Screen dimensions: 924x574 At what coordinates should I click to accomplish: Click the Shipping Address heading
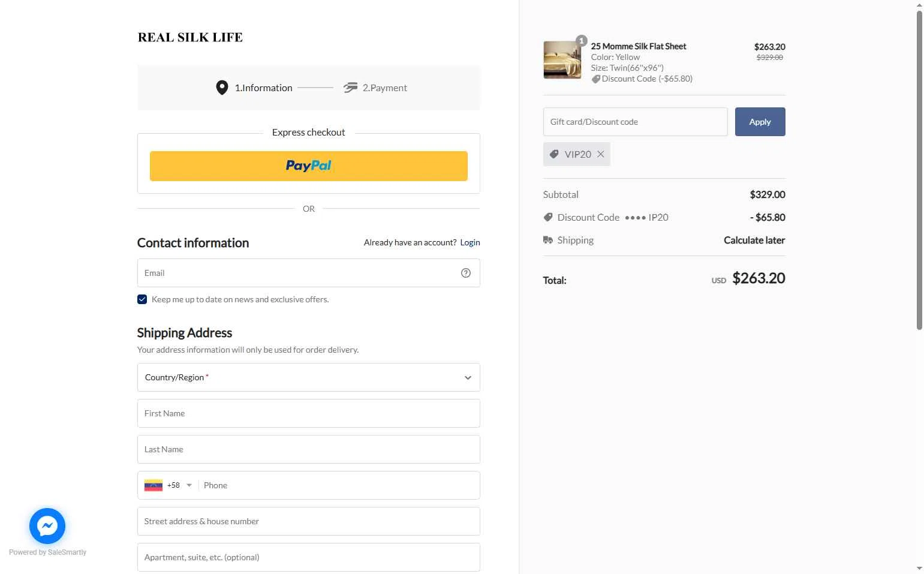185,333
